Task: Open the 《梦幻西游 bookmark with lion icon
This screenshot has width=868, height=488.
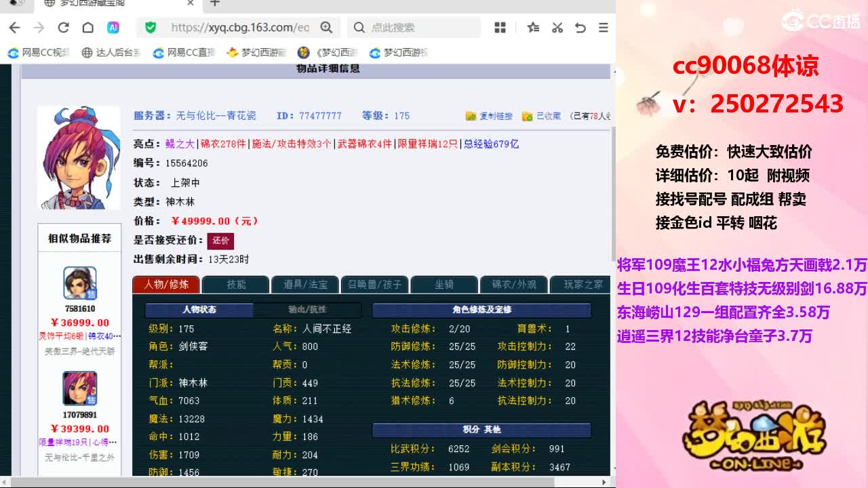Action: (328, 53)
